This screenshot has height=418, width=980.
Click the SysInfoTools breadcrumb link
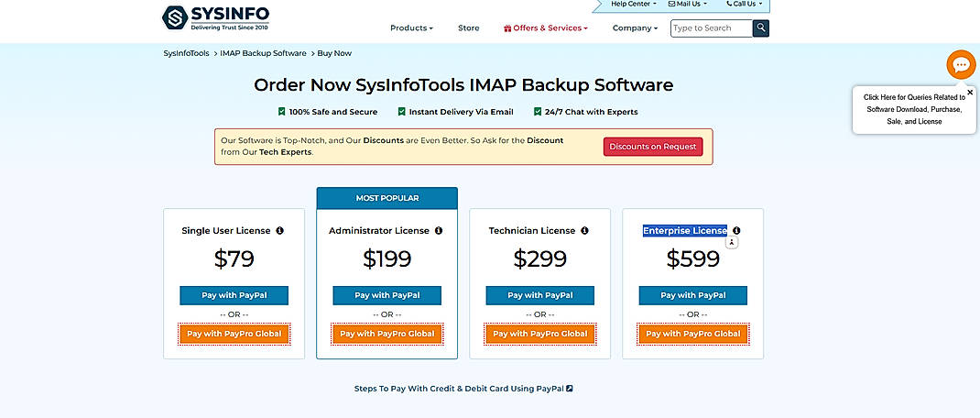(186, 53)
